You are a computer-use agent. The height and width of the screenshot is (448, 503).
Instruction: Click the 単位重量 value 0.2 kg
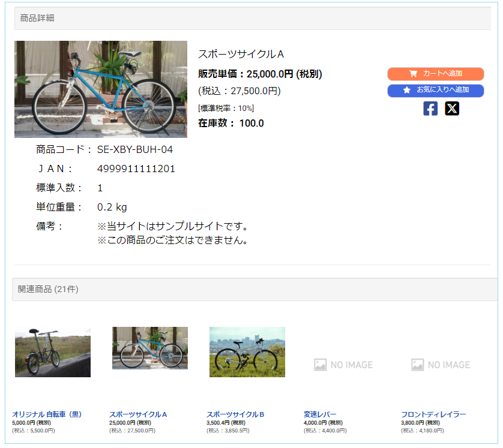(x=112, y=207)
